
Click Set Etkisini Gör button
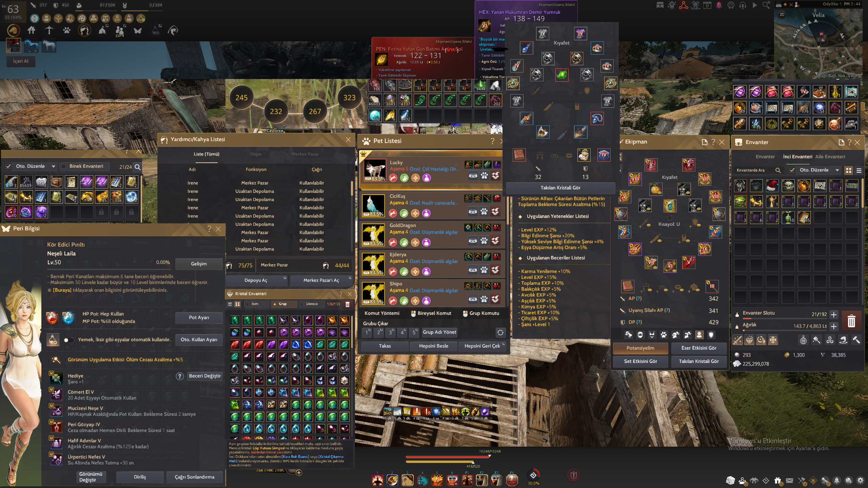[x=640, y=361]
